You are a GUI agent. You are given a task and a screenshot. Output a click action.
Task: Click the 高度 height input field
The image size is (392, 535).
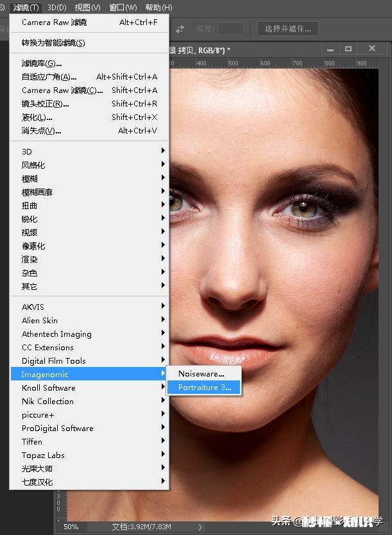tap(230, 28)
